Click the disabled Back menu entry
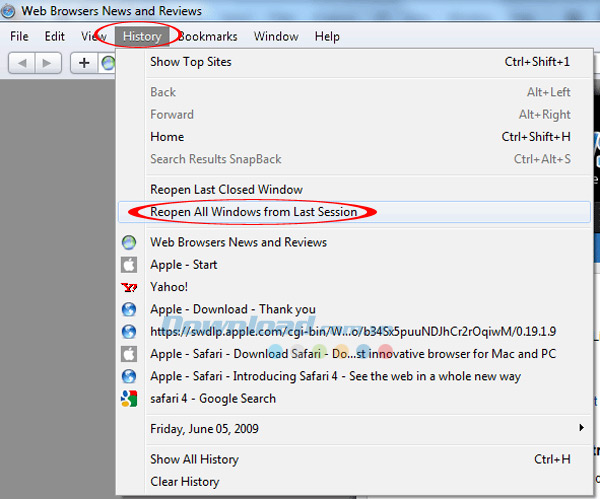Image resolution: width=600 pixels, height=499 pixels. 354,92
